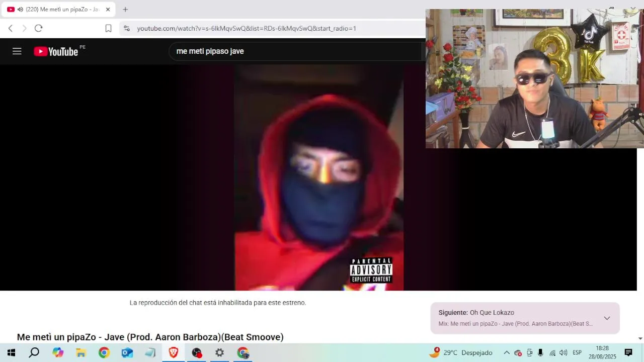Image resolution: width=644 pixels, height=362 pixels.
Task: Mute tab via audio speaker indicator
Action: point(20,10)
